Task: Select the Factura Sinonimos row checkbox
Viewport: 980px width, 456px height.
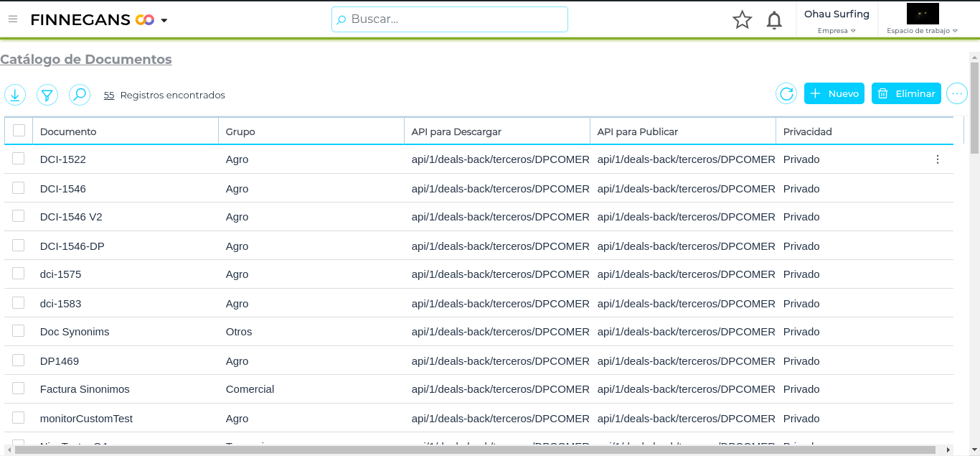Action: [x=19, y=388]
